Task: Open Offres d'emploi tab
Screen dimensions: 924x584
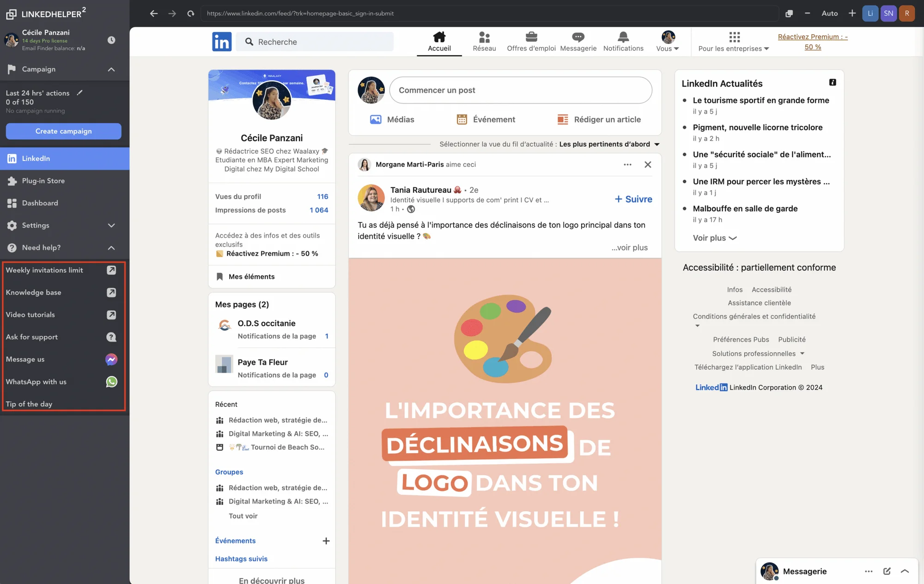Action: click(x=531, y=42)
